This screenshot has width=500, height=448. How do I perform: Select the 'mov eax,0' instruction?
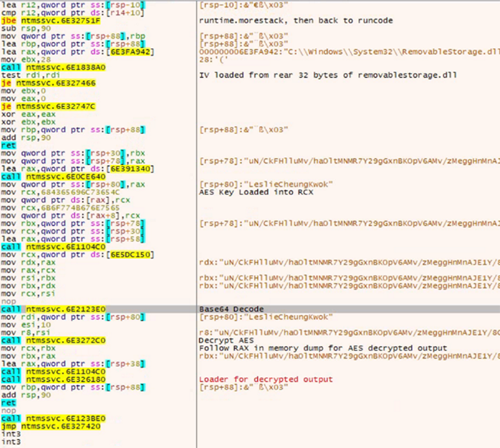tap(23, 99)
